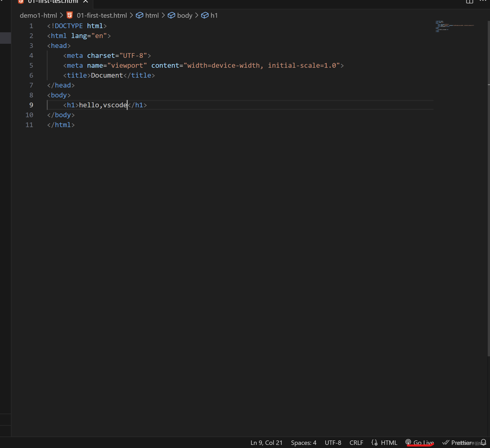
Task: Click line number 1 in the gutter
Action: click(x=31, y=26)
